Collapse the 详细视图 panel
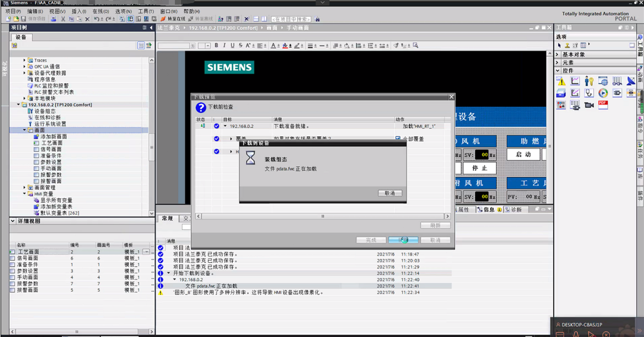This screenshot has height=337, width=644. coord(13,221)
